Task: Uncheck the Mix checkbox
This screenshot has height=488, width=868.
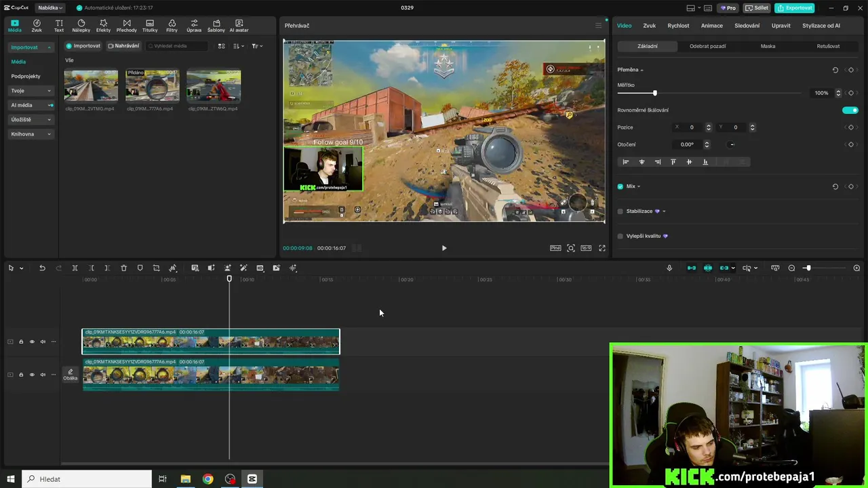Action: point(620,186)
